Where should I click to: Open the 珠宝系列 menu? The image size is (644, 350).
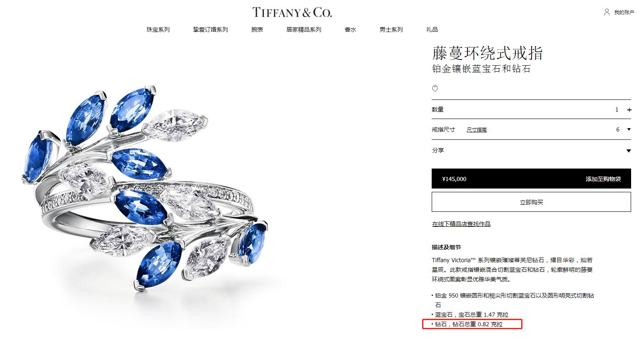point(158,30)
